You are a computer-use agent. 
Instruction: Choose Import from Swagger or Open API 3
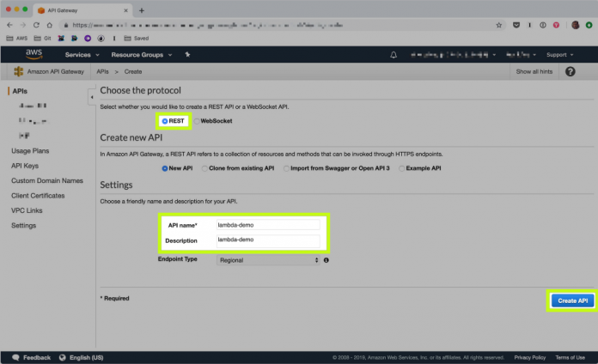coord(286,168)
